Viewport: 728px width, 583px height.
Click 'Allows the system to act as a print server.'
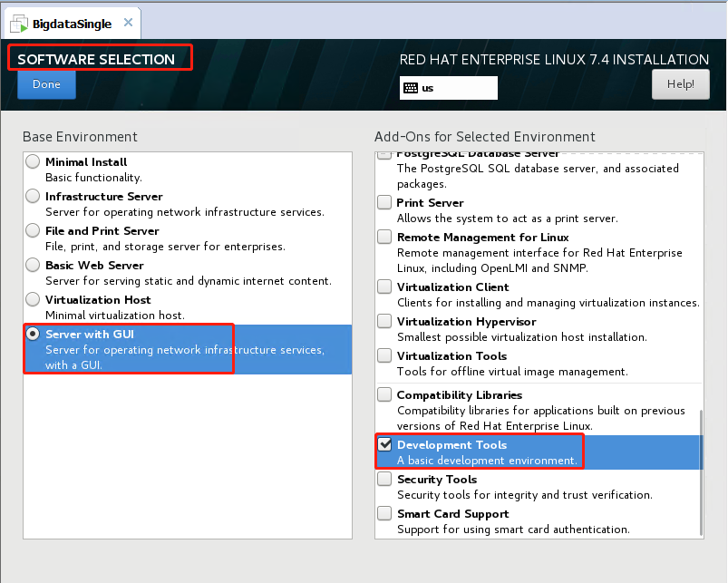pos(508,219)
